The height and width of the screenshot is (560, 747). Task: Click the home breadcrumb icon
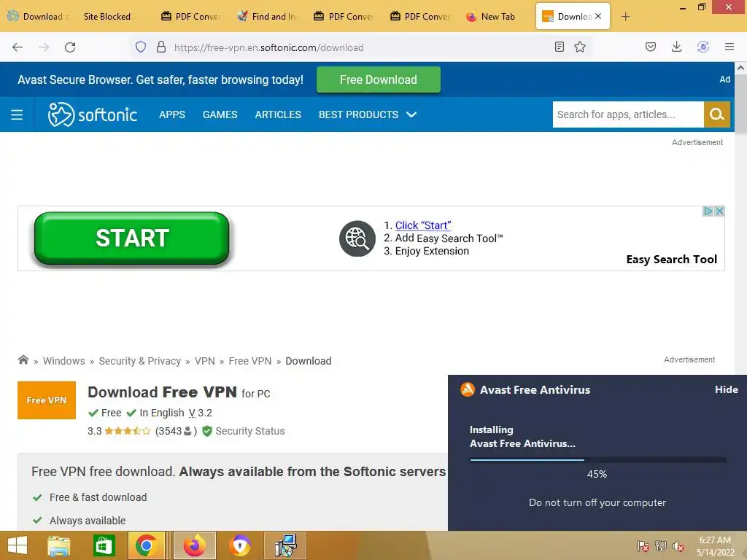click(23, 360)
